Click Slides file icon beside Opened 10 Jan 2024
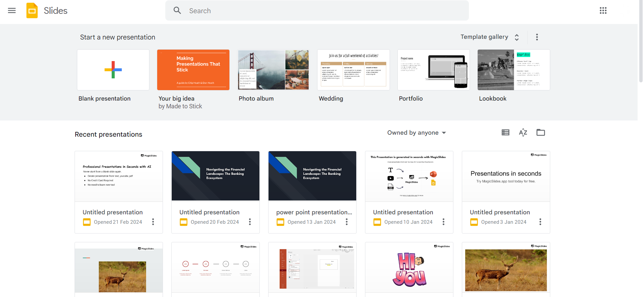Viewport: 644px width, 297px height. click(x=377, y=222)
